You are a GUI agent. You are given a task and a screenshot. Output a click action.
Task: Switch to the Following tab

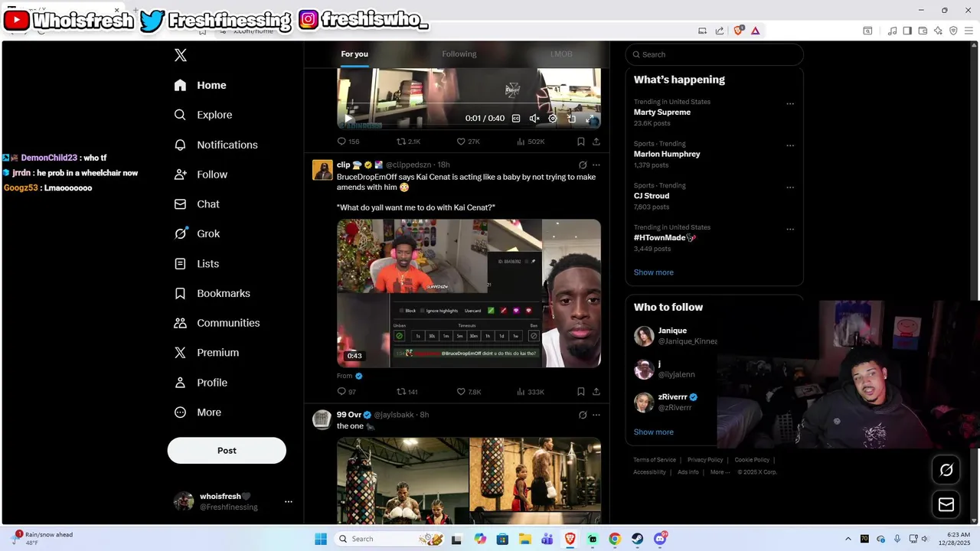pyautogui.click(x=459, y=54)
